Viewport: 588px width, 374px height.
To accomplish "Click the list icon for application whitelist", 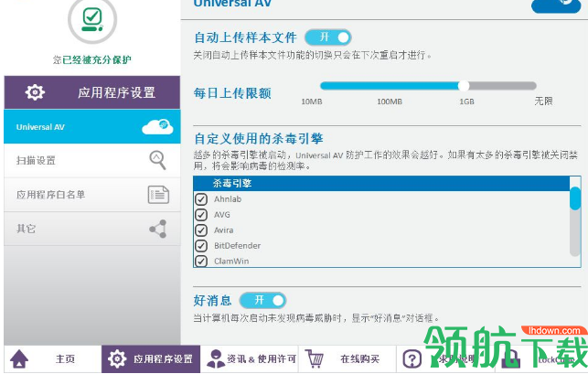I will (158, 194).
